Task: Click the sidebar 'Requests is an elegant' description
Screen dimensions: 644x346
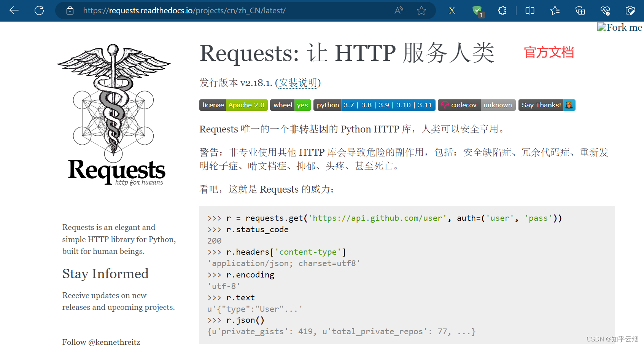Action: pyautogui.click(x=119, y=239)
